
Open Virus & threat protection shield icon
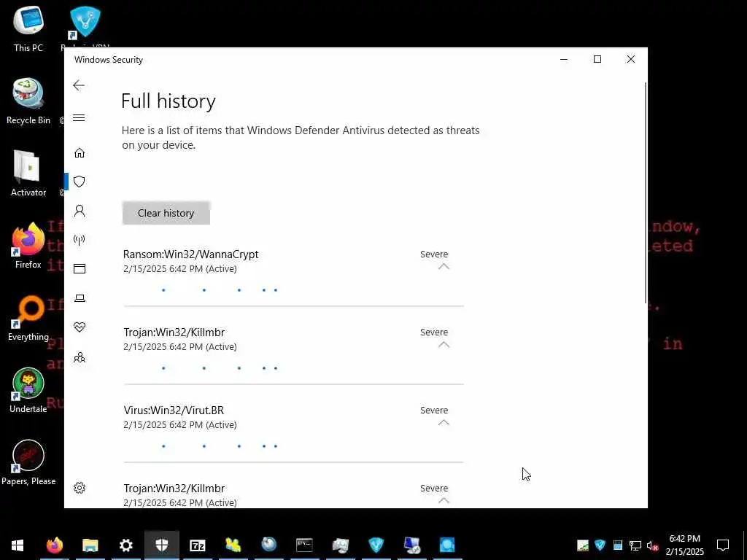[79, 182]
